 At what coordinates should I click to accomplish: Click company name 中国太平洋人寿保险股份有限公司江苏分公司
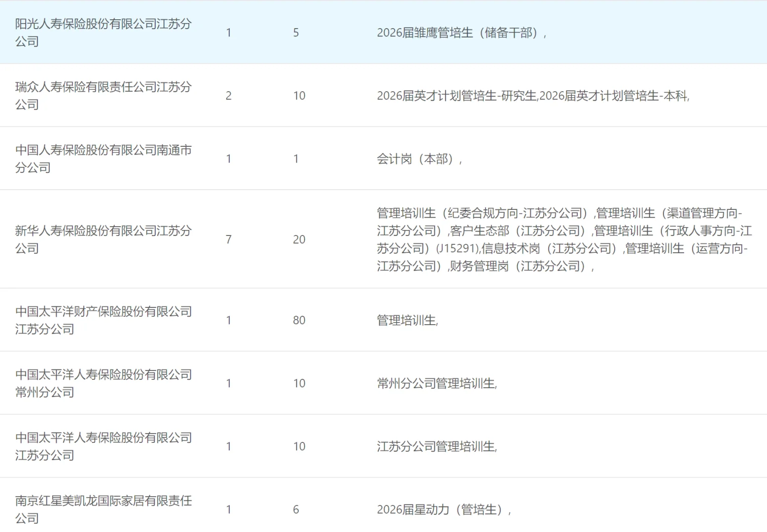(103, 446)
